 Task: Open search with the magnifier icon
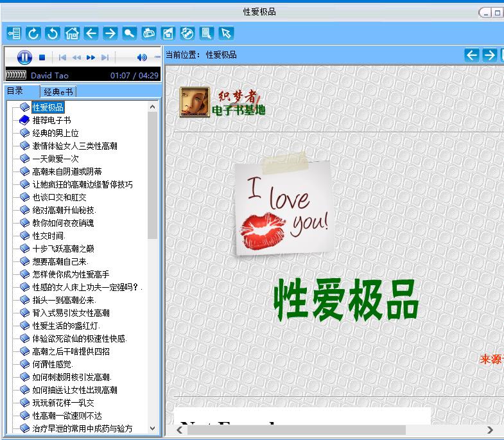point(130,33)
